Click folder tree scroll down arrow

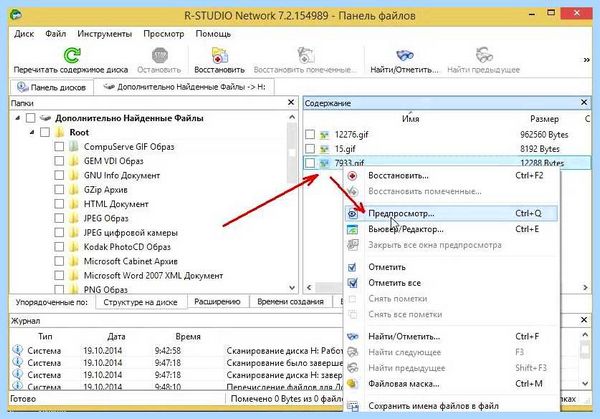click(292, 287)
